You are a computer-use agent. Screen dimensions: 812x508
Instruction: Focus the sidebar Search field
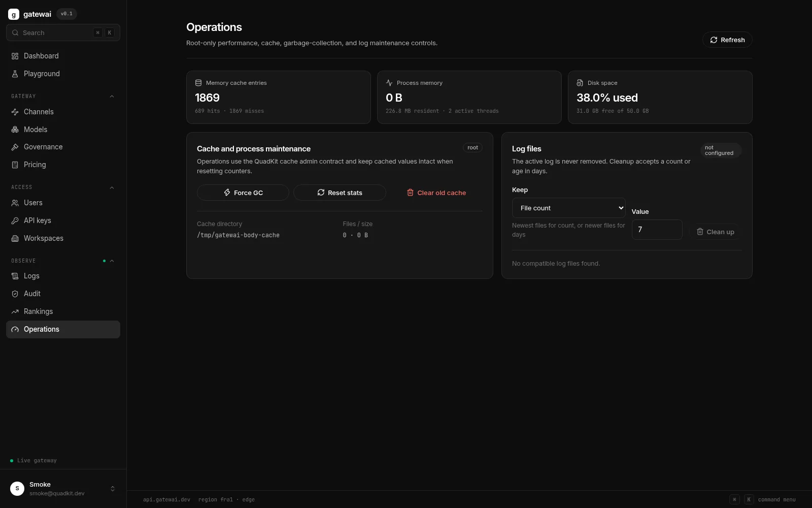pos(63,33)
